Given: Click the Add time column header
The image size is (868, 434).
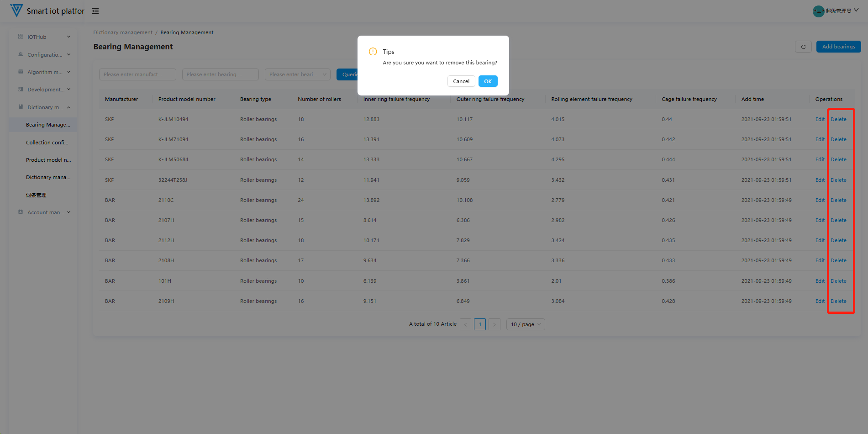Looking at the screenshot, I should pyautogui.click(x=752, y=99).
